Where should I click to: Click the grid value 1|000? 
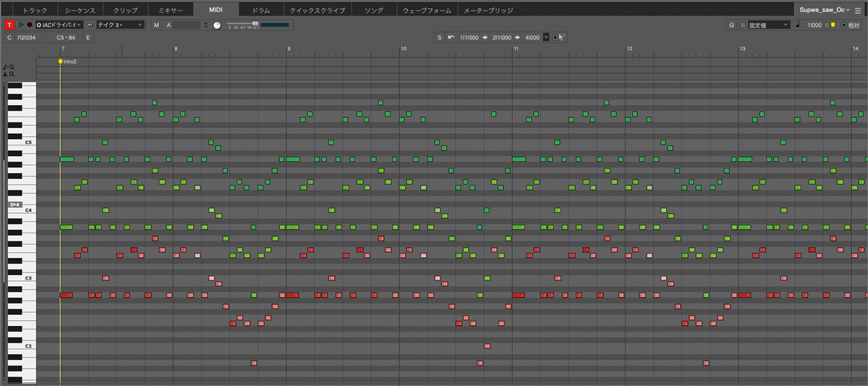[814, 25]
